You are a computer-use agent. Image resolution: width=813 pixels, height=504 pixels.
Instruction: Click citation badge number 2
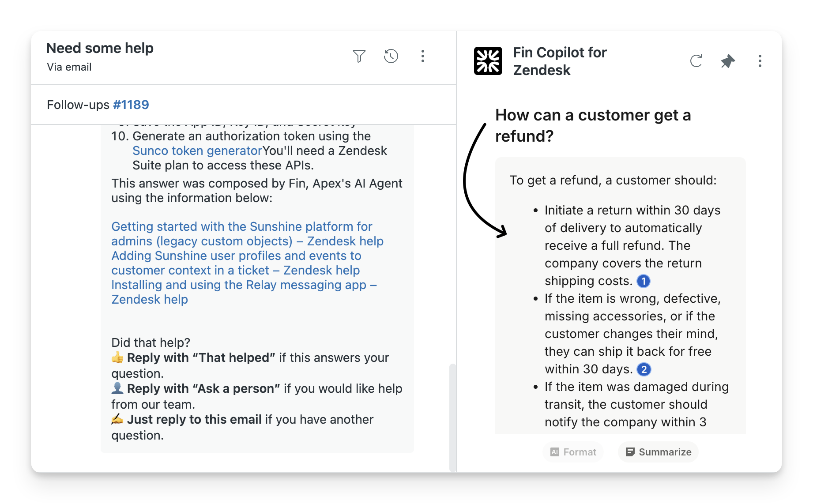click(x=644, y=369)
